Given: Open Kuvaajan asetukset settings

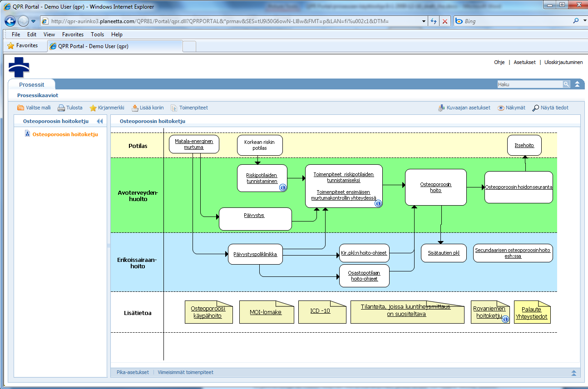Looking at the screenshot, I should (x=464, y=108).
